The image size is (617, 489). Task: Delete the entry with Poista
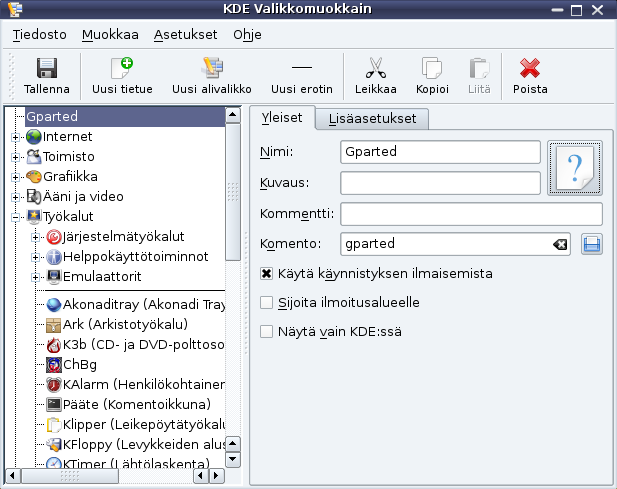click(530, 76)
